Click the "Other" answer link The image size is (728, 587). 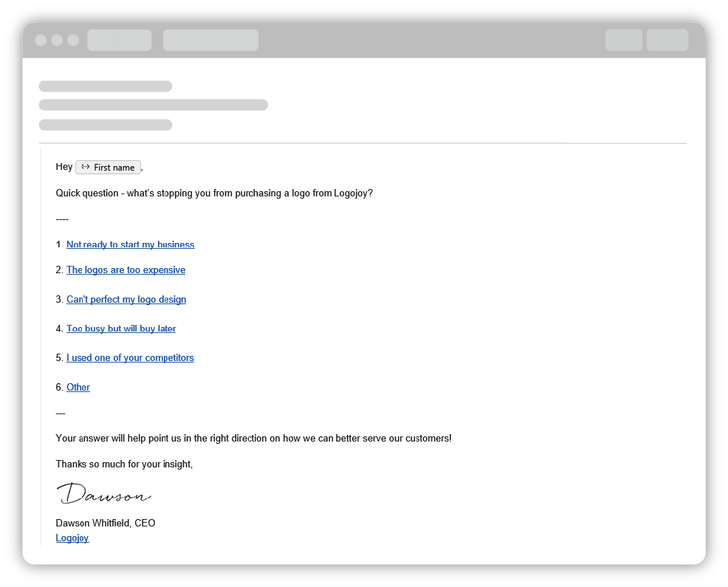pyautogui.click(x=78, y=388)
